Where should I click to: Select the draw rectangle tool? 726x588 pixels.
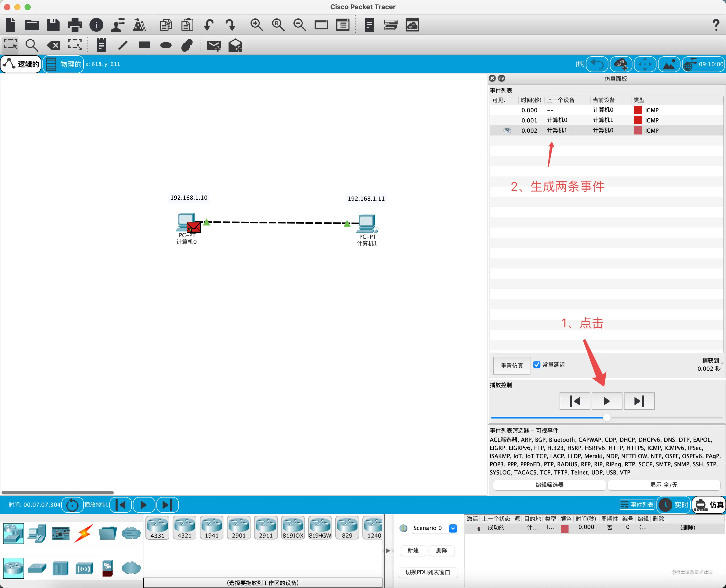tap(144, 45)
